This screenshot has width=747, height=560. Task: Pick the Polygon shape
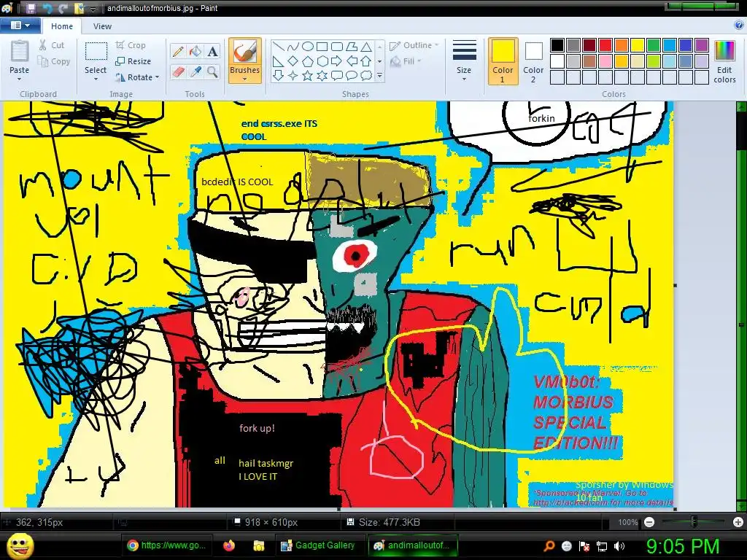coord(352,47)
